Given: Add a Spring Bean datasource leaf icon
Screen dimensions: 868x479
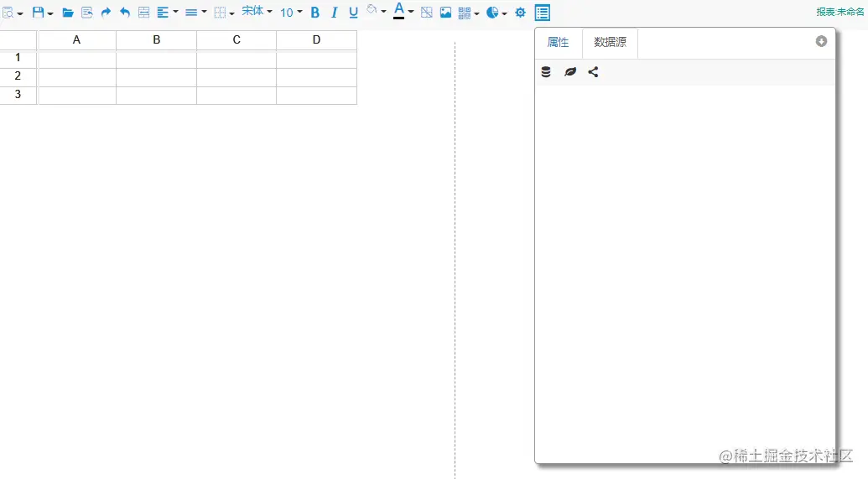Looking at the screenshot, I should pyautogui.click(x=569, y=72).
